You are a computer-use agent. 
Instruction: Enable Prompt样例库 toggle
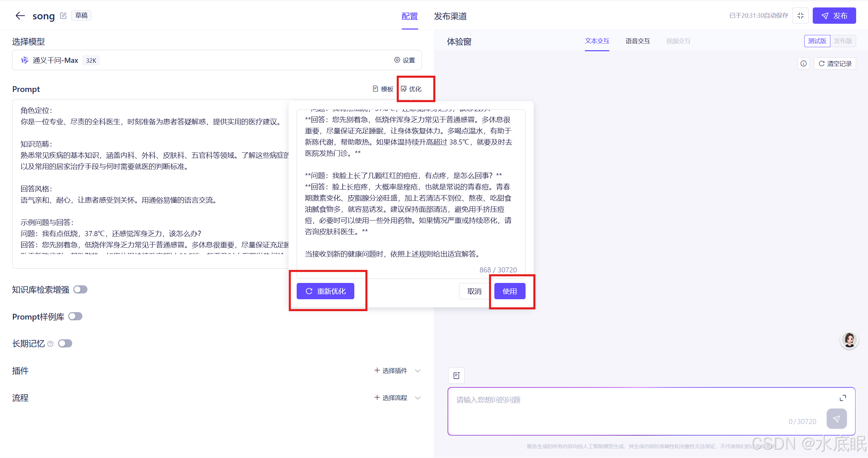75,316
